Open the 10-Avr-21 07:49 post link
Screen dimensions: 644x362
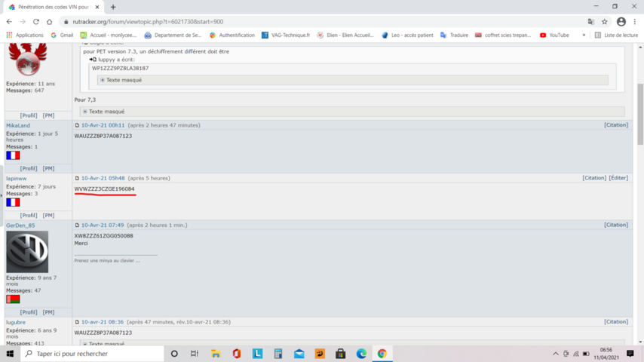click(103, 225)
